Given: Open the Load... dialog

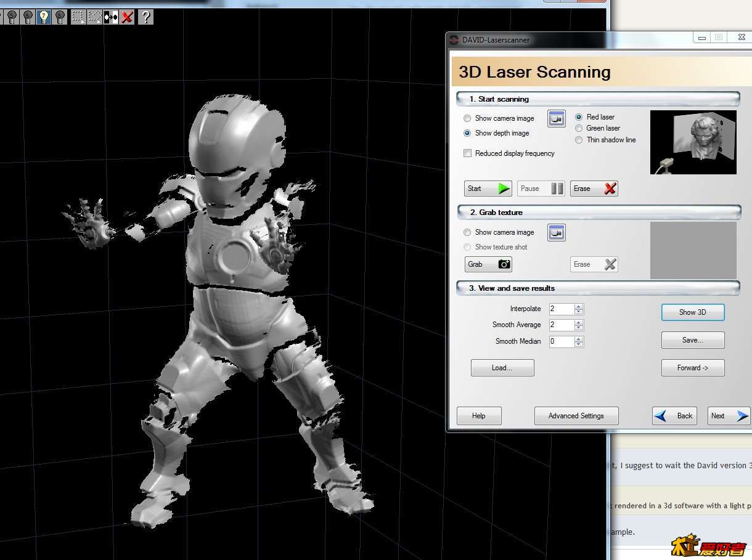Looking at the screenshot, I should point(502,368).
